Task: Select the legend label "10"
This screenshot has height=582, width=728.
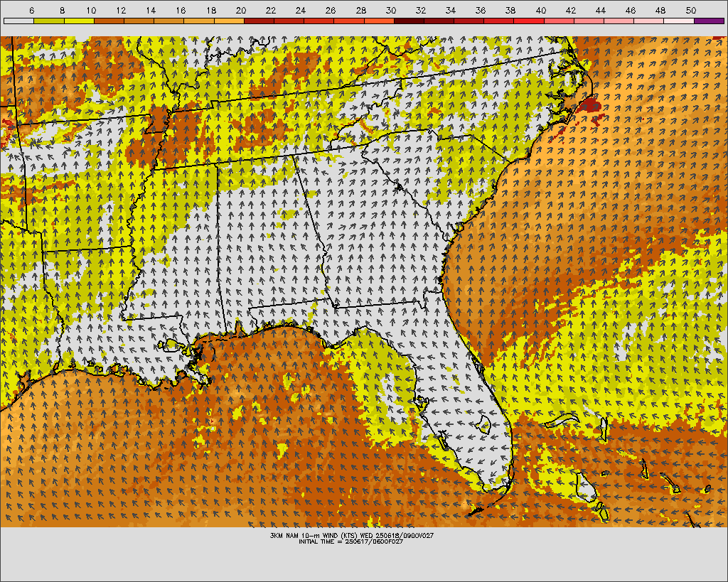Action: pyautogui.click(x=91, y=10)
